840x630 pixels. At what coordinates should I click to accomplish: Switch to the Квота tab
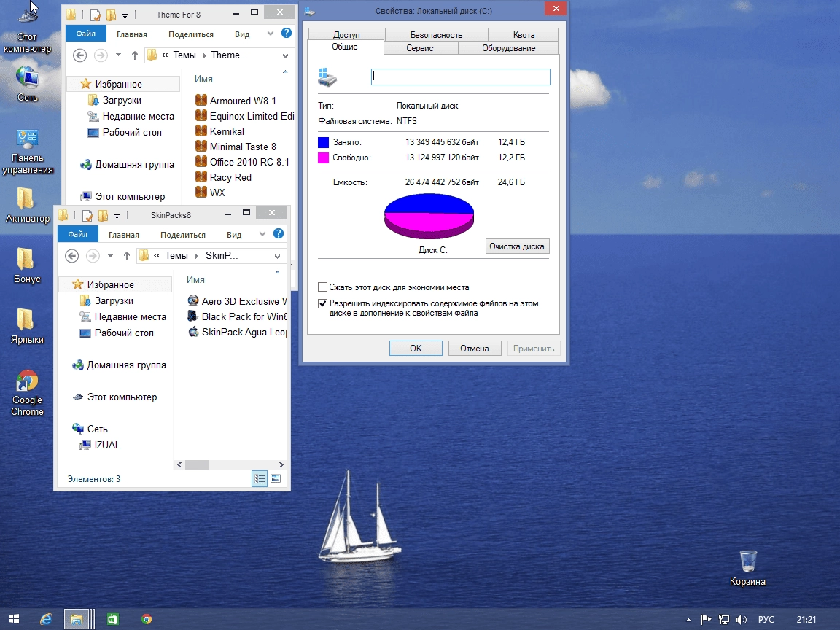click(524, 35)
